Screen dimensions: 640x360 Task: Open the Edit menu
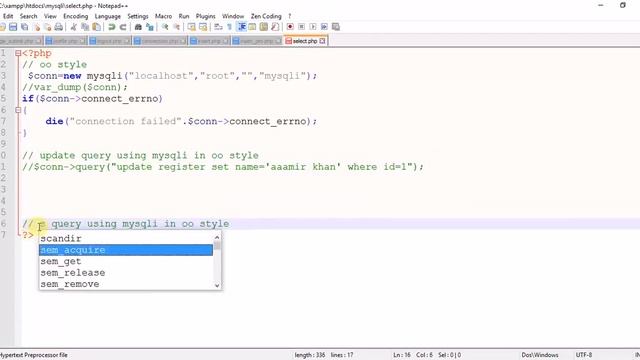click(x=8, y=16)
